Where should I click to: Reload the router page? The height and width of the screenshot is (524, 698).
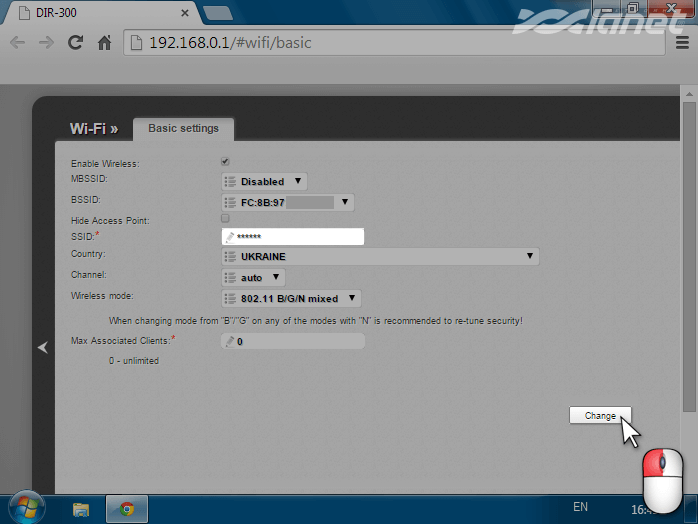point(75,43)
